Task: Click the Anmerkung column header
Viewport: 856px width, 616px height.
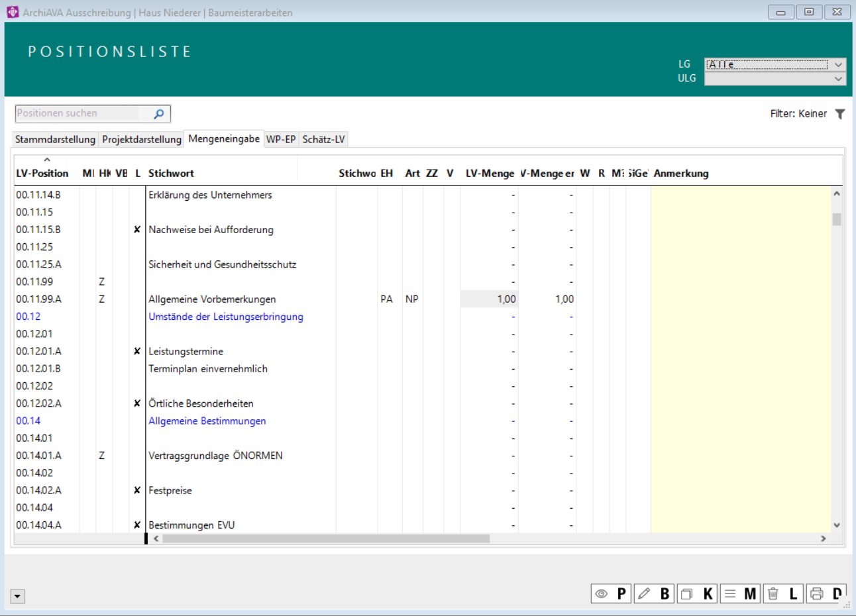Action: pos(681,174)
